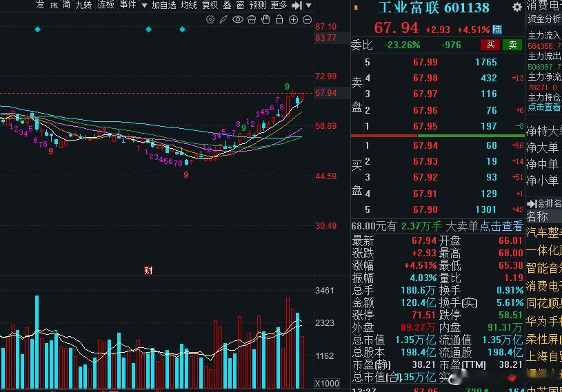Open quote panel settings gear
Screen dimensions: 562x392
pyautogui.click(x=517, y=7)
